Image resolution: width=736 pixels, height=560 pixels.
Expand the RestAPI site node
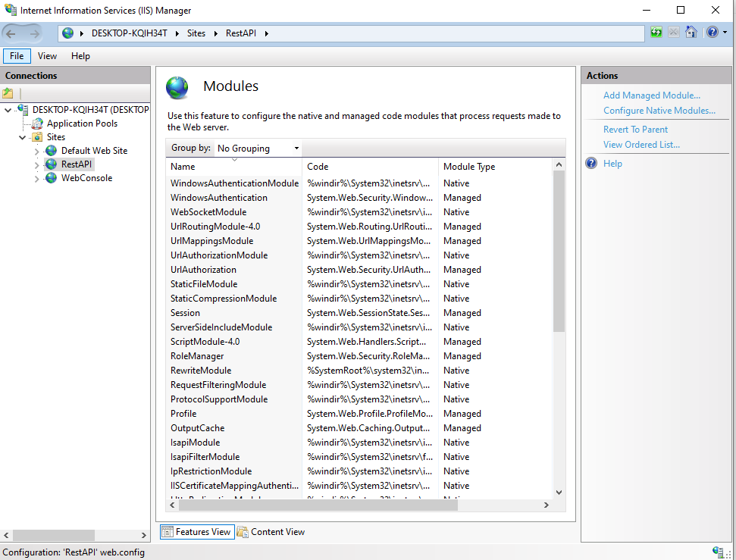pyautogui.click(x=36, y=164)
